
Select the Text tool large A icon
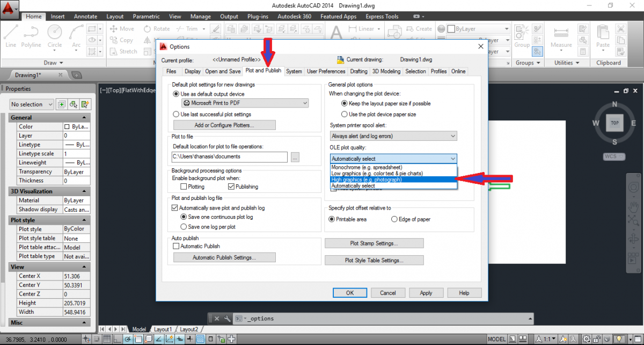(336, 33)
